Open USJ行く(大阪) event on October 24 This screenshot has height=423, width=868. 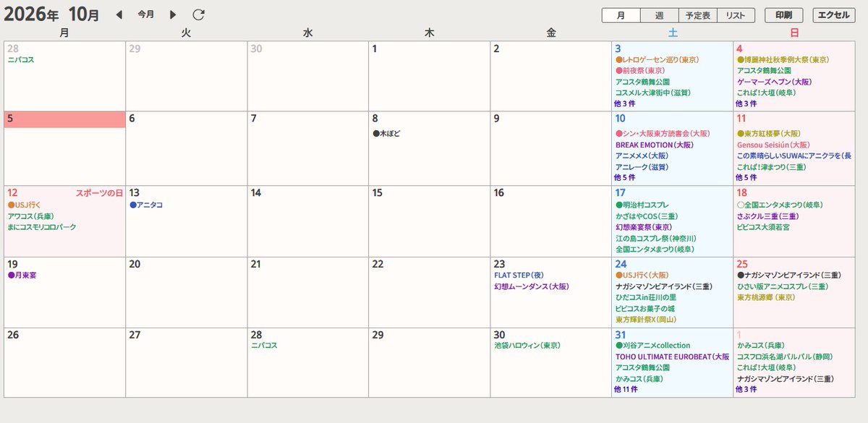point(642,275)
